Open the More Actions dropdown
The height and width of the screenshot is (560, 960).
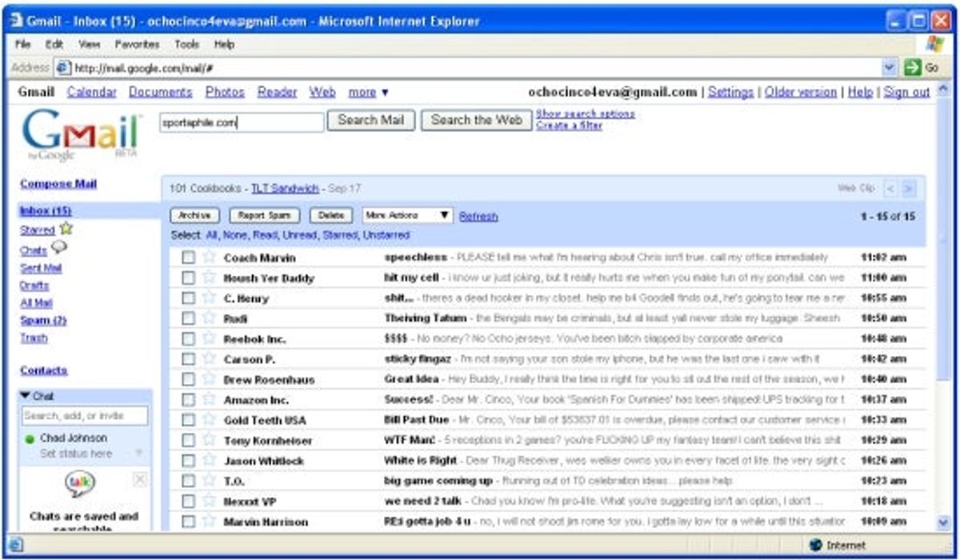pyautogui.click(x=407, y=215)
